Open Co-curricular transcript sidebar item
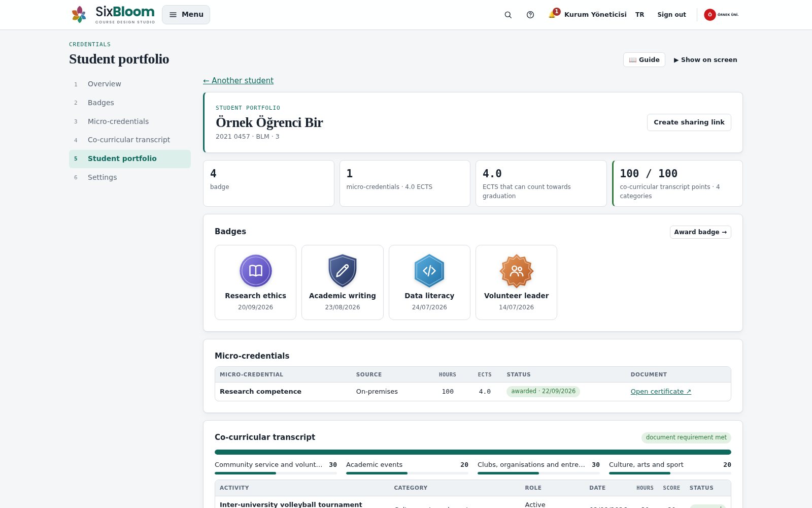Viewport: 812px width, 508px height. pos(130,140)
